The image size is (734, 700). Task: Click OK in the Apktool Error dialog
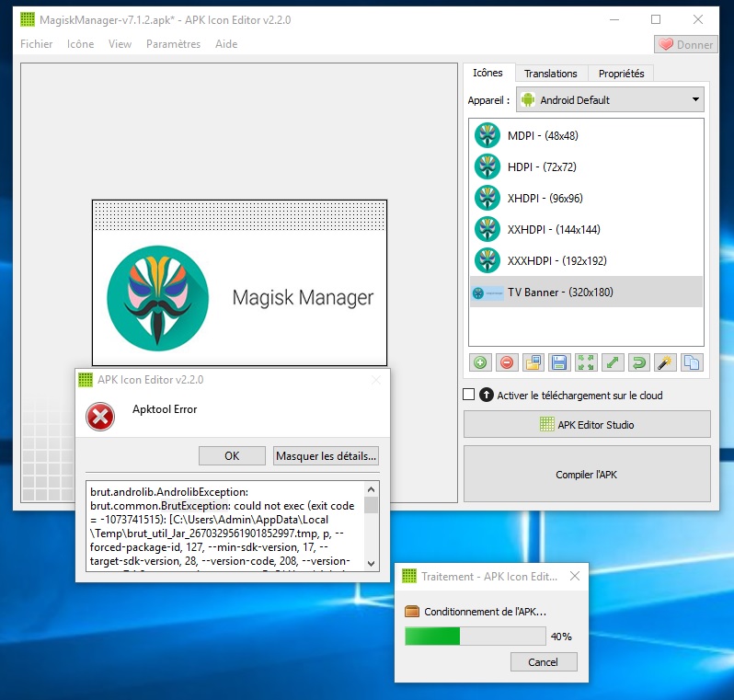coord(232,455)
